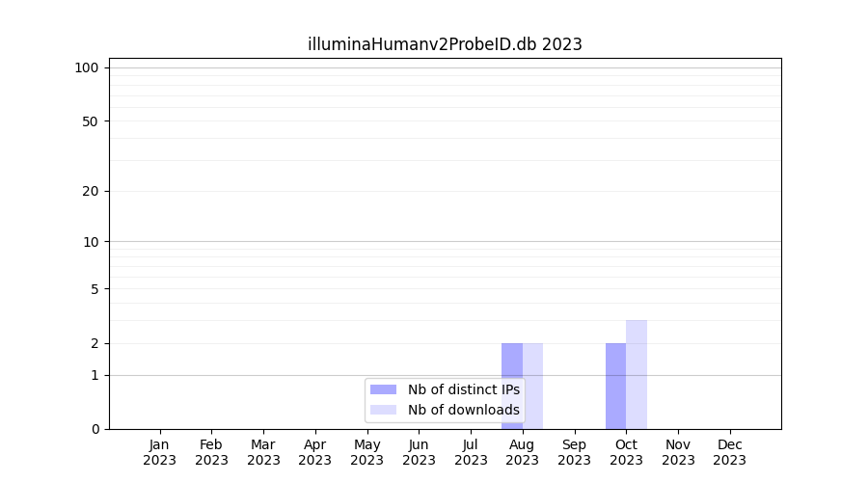The width and height of the screenshot is (868, 482).
Task: Click the 0 y-axis tick label
Action: [95, 429]
